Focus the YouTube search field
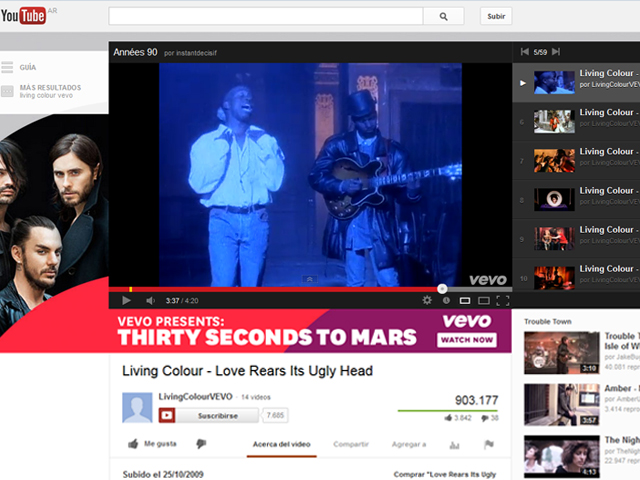Viewport: 640px width, 480px height. tap(266, 16)
